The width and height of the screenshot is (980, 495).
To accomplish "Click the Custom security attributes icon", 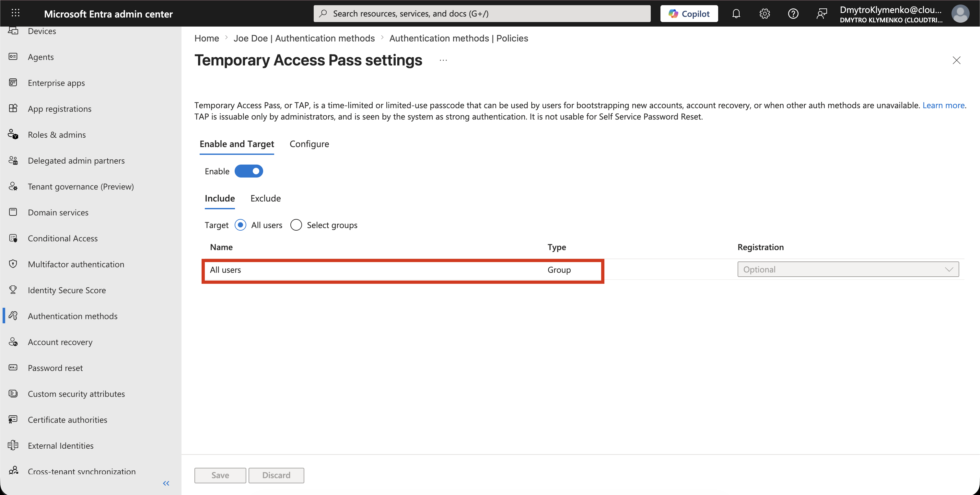I will click(13, 394).
